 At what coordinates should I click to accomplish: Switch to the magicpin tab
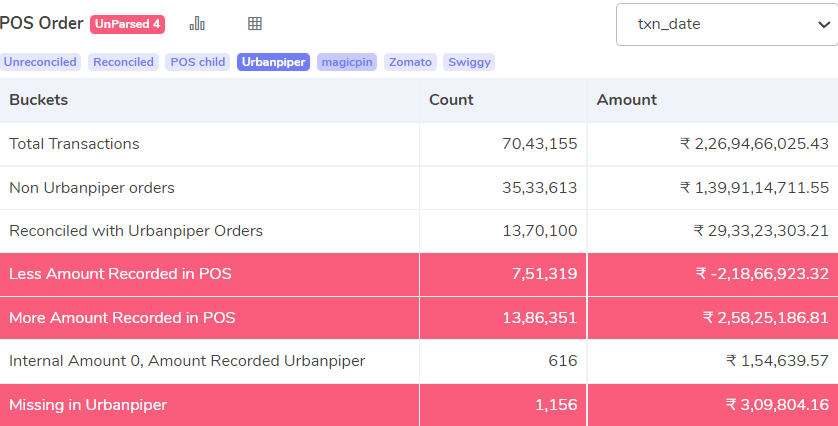pyautogui.click(x=347, y=62)
